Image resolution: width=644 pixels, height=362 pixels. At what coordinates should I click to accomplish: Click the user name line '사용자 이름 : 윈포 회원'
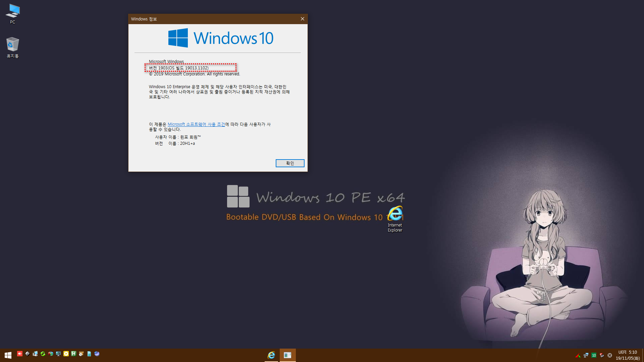[178, 137]
